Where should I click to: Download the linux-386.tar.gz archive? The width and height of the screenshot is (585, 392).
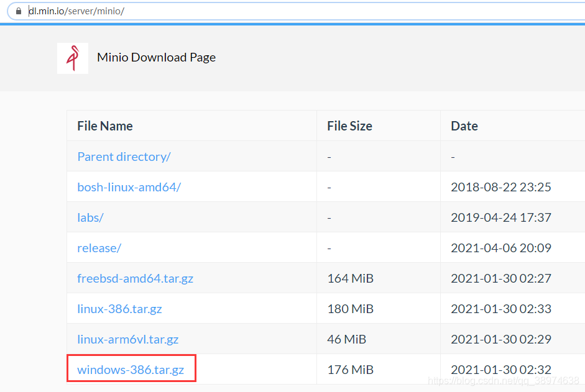click(119, 308)
